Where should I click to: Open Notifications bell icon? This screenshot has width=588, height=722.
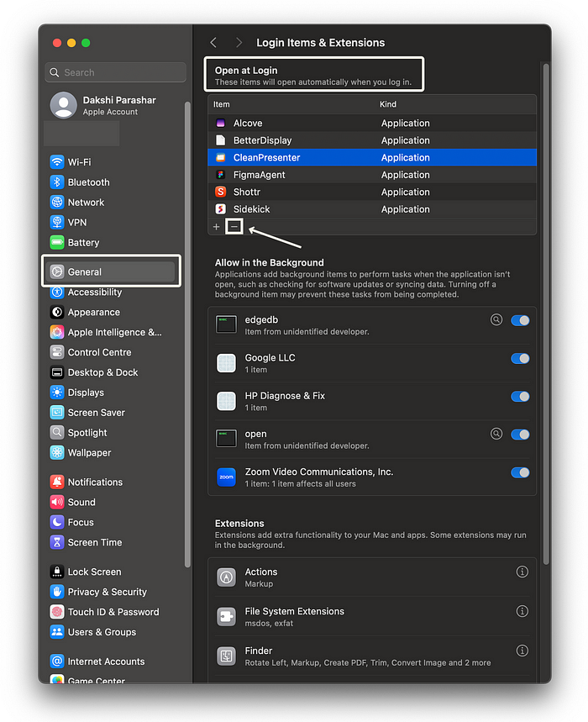click(x=57, y=482)
